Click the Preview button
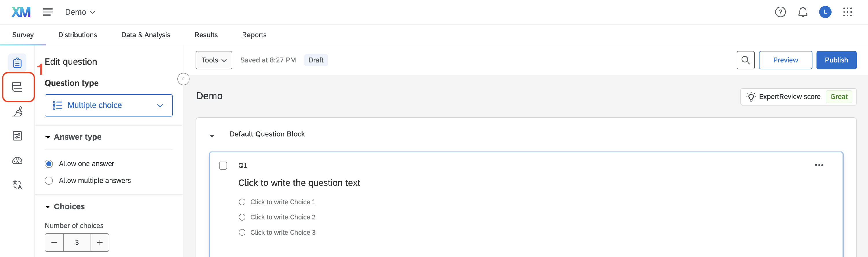The width and height of the screenshot is (868, 257). click(x=785, y=60)
